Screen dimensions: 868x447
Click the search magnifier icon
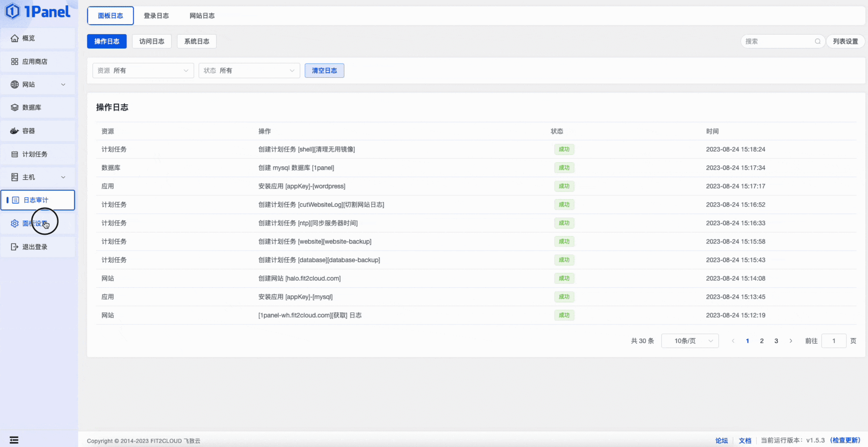tap(818, 41)
